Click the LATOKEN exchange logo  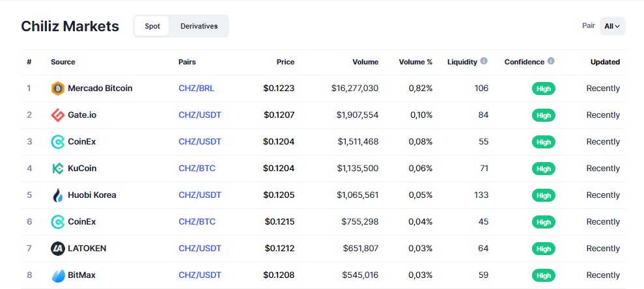[58, 249]
